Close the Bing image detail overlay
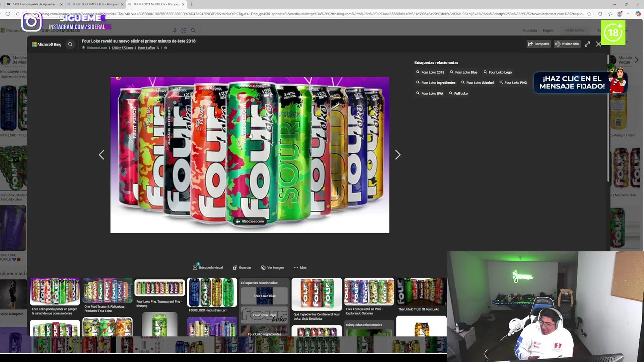644x362 pixels. (598, 44)
